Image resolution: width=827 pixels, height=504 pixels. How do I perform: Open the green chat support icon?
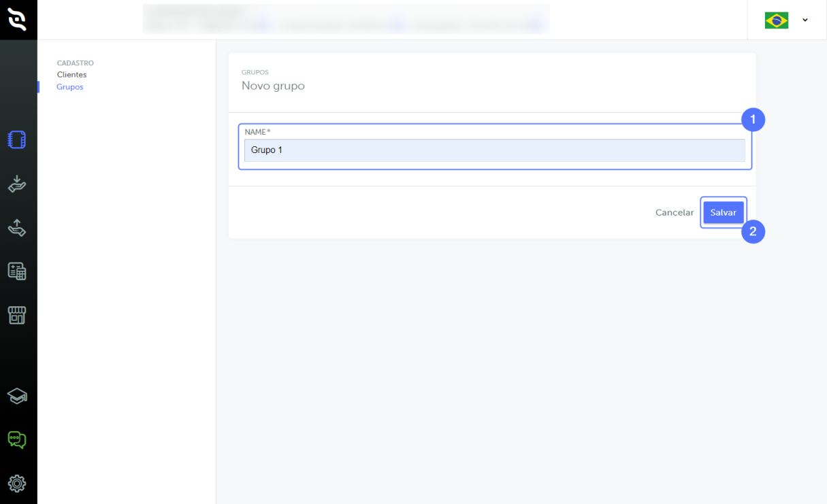tap(17, 440)
